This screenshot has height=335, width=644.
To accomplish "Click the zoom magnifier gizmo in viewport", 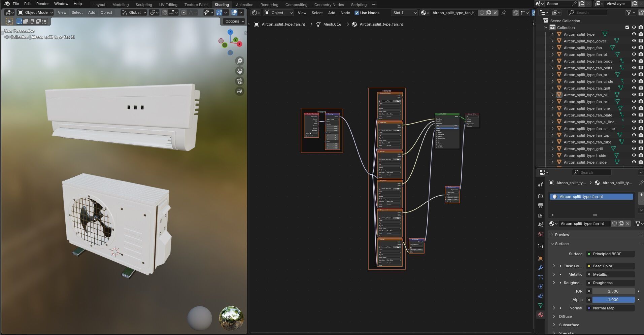I will tap(240, 61).
